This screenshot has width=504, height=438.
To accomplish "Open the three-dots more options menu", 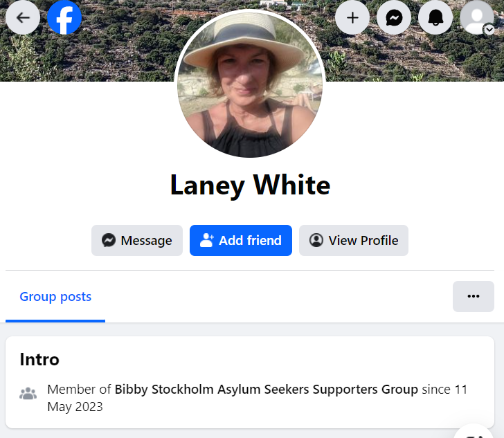I will point(474,296).
